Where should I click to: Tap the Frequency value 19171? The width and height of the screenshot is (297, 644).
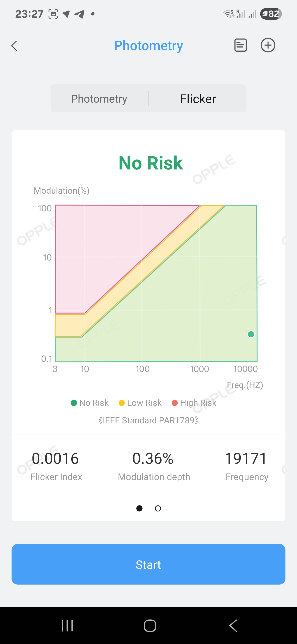click(246, 458)
